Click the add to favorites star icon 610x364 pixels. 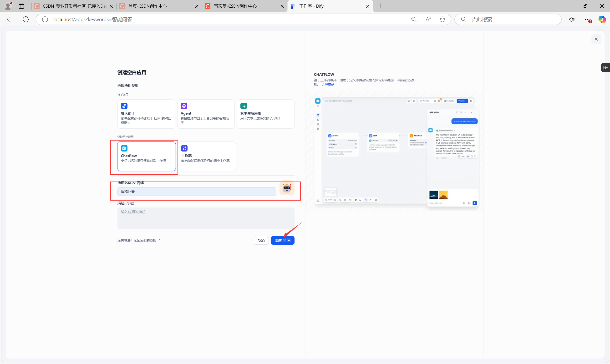pos(442,19)
